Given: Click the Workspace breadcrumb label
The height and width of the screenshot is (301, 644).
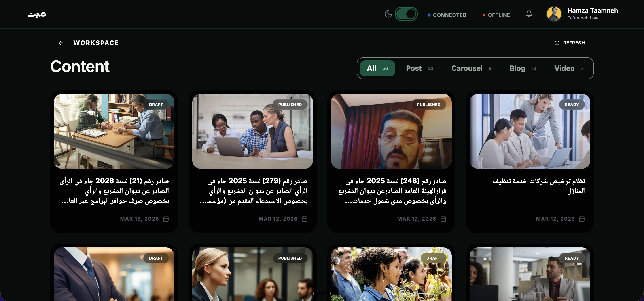Looking at the screenshot, I should (96, 43).
